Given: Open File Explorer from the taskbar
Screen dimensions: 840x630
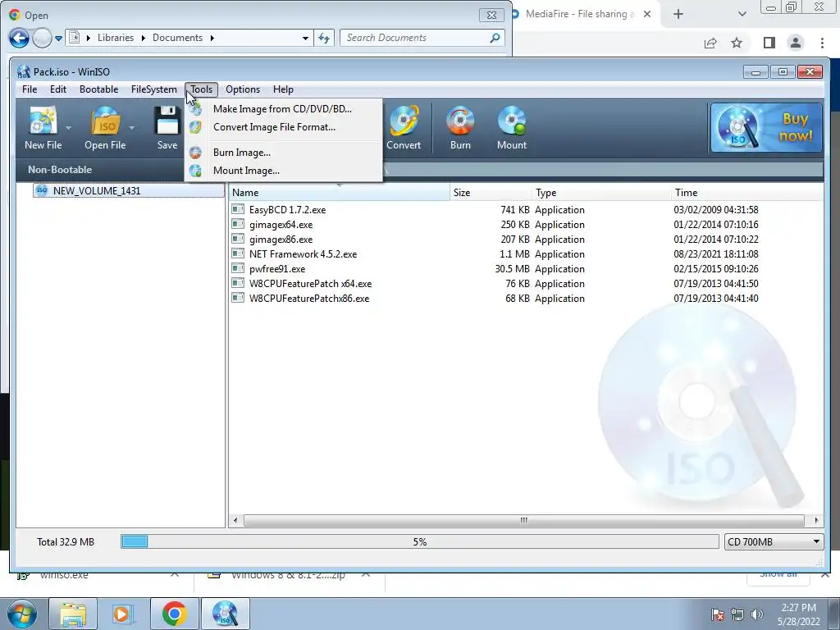Looking at the screenshot, I should (73, 614).
